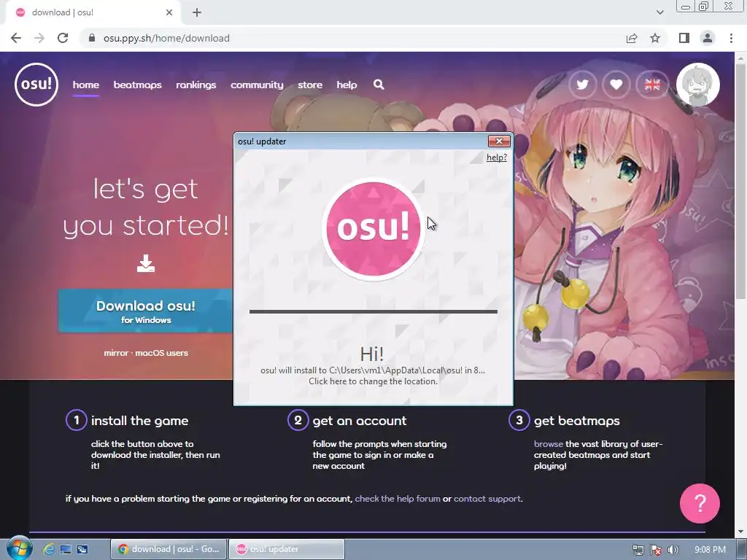The width and height of the screenshot is (747, 560).
Task: Close the osu! updater window
Action: click(x=499, y=141)
